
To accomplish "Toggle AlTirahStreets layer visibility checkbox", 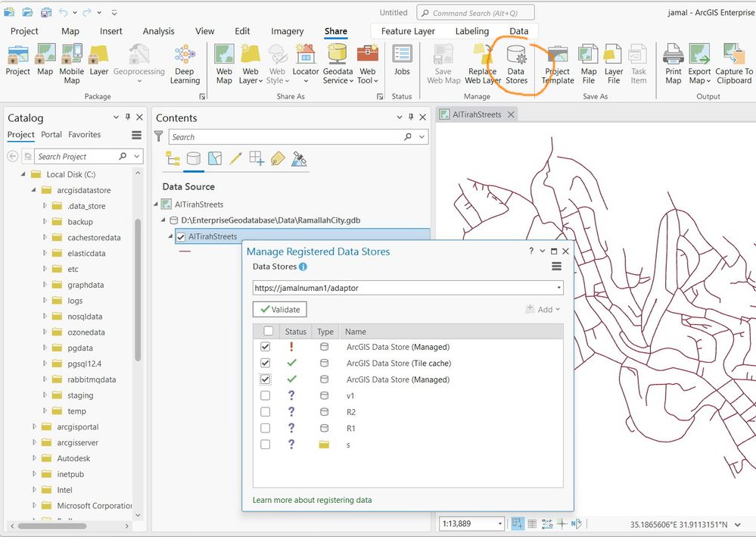I will click(x=180, y=236).
